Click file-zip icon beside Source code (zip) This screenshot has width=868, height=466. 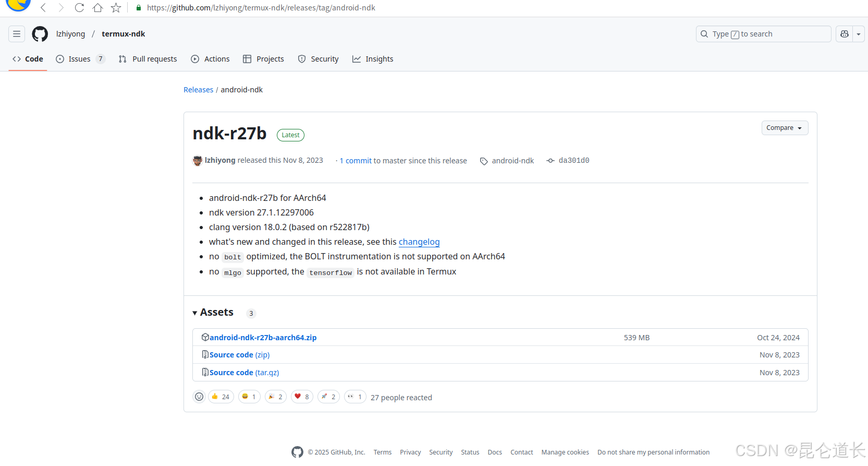[205, 354]
